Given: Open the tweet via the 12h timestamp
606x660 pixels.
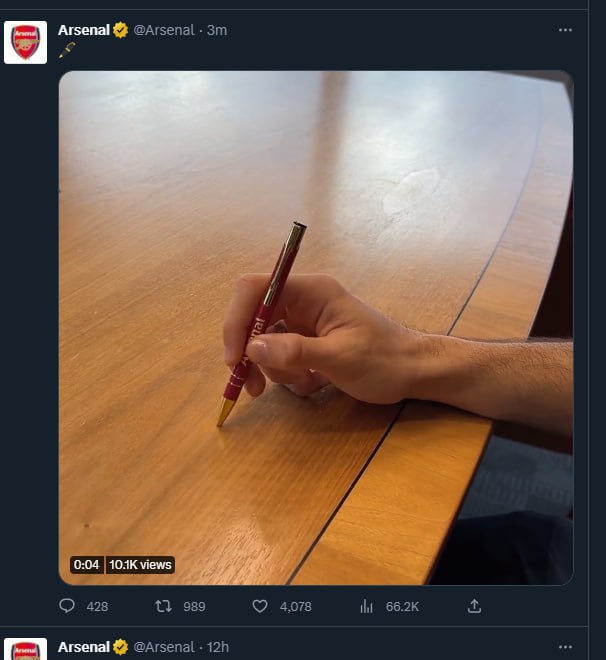Looking at the screenshot, I should (x=218, y=647).
